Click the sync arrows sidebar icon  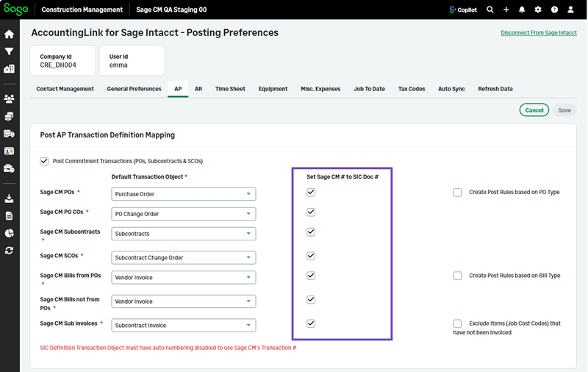(x=10, y=250)
